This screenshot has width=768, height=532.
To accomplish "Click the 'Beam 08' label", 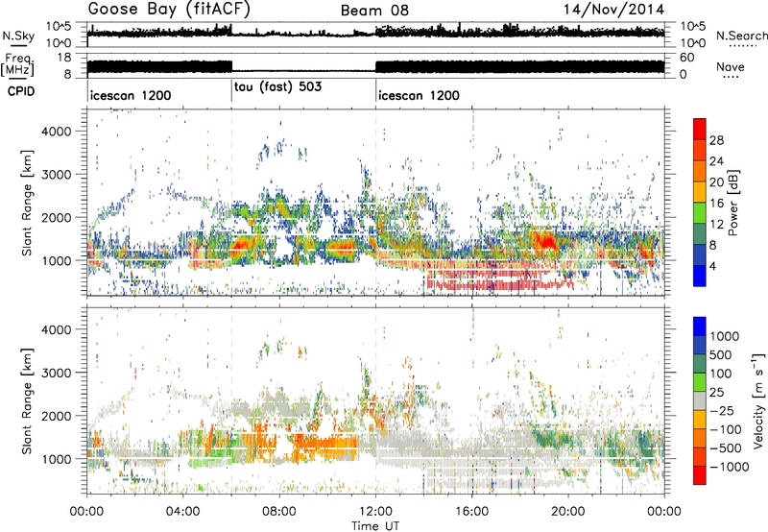I will (x=374, y=11).
